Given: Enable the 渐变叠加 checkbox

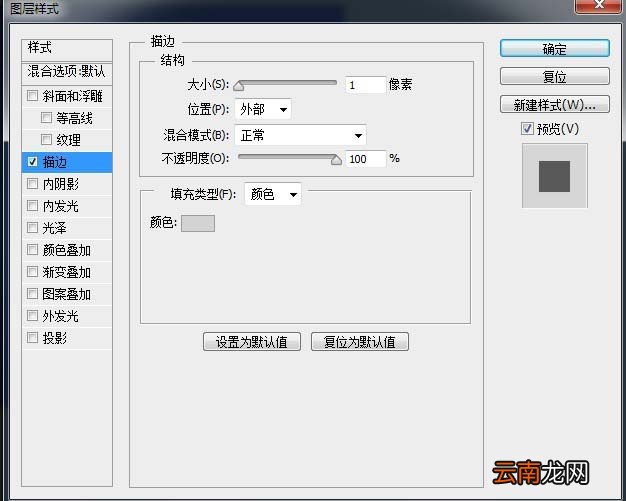Looking at the screenshot, I should [x=32, y=272].
